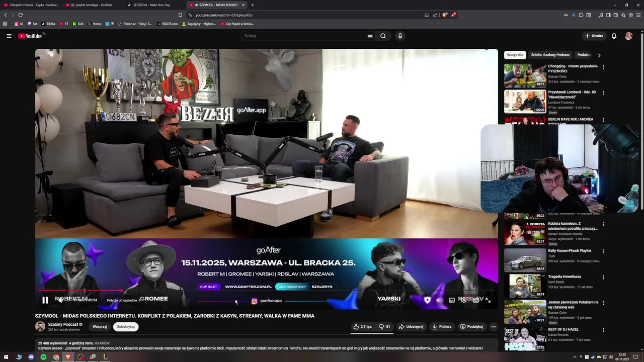
Task: Open the Filman.cc bookmark
Action: (x=135, y=24)
